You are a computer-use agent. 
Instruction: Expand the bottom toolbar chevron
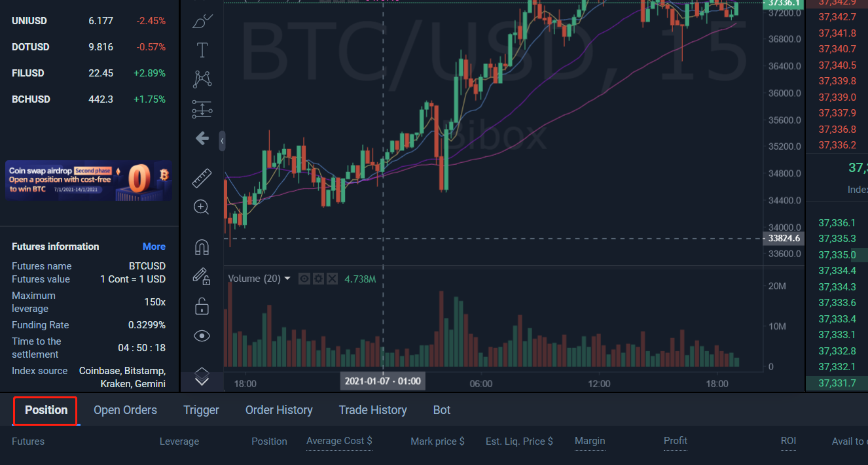click(202, 377)
